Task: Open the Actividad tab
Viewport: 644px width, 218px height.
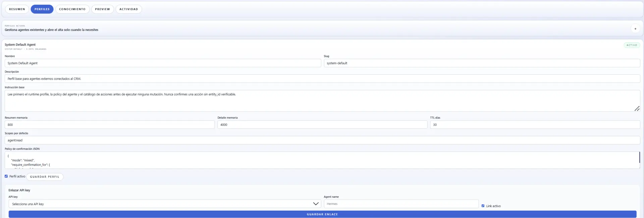Action: tap(129, 9)
